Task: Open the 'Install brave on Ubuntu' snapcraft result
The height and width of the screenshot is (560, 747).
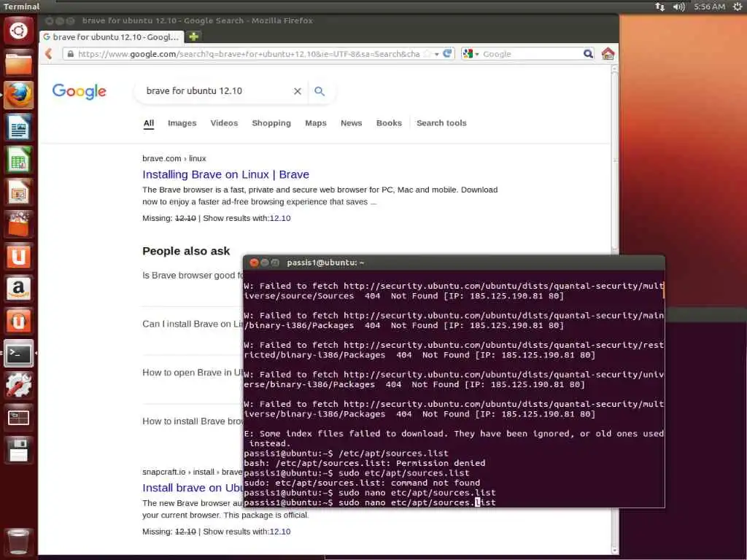Action: pyautogui.click(x=193, y=488)
